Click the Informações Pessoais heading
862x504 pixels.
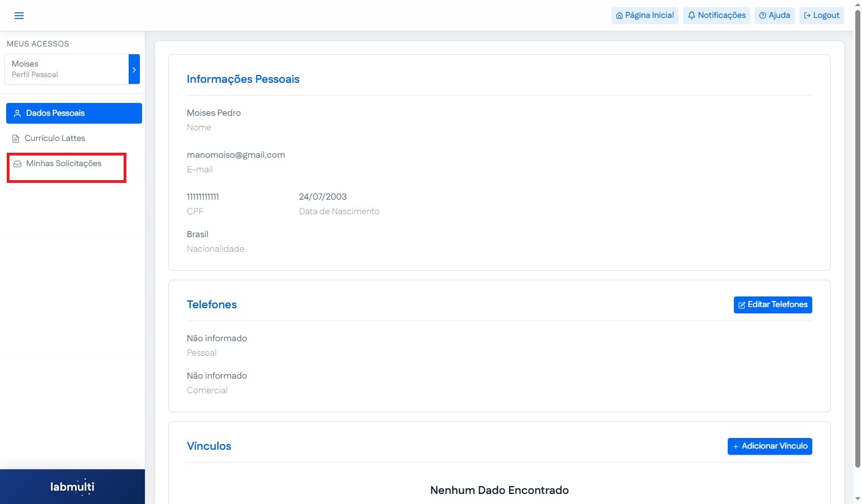tap(243, 79)
